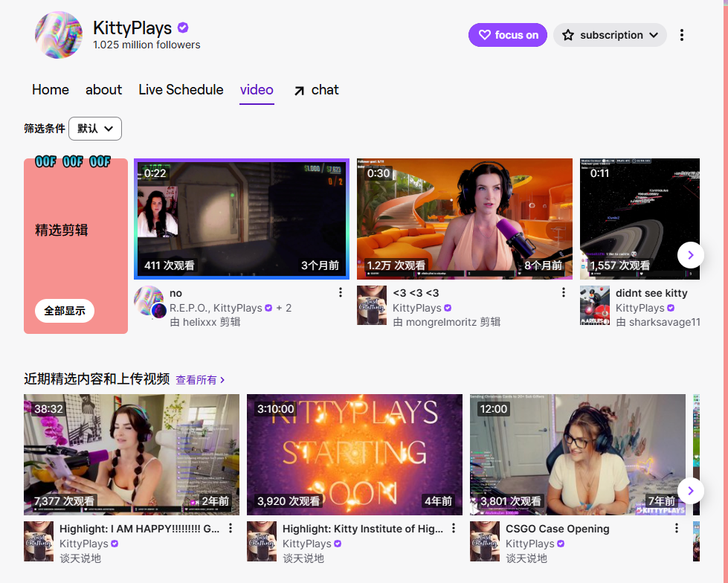
Task: Open the more options for the "no" clip
Action: point(341,292)
